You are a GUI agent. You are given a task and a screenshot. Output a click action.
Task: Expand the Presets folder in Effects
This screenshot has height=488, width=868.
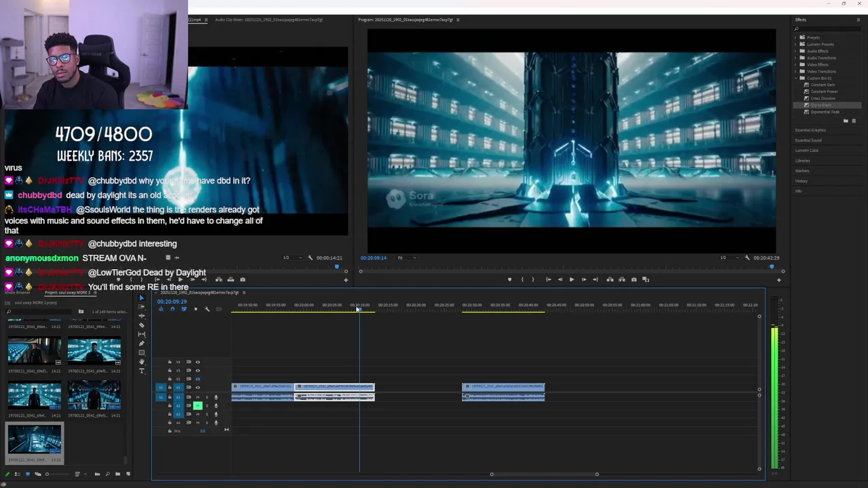click(795, 38)
